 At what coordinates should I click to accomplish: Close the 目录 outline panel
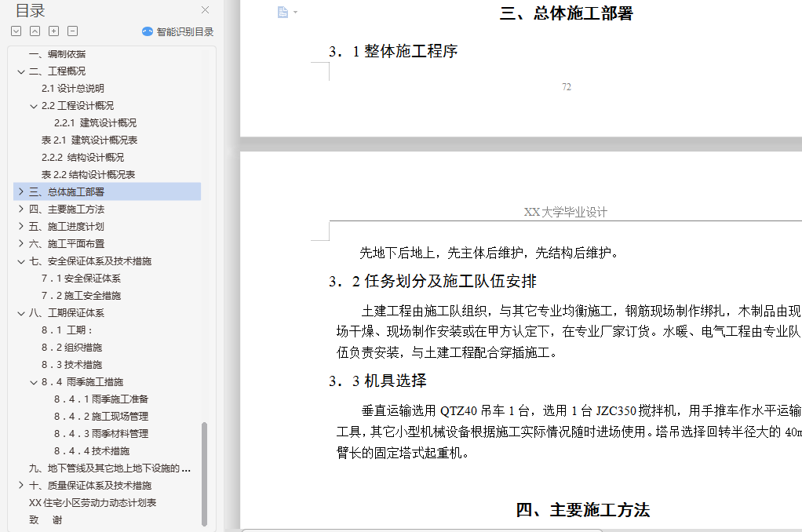205,9
